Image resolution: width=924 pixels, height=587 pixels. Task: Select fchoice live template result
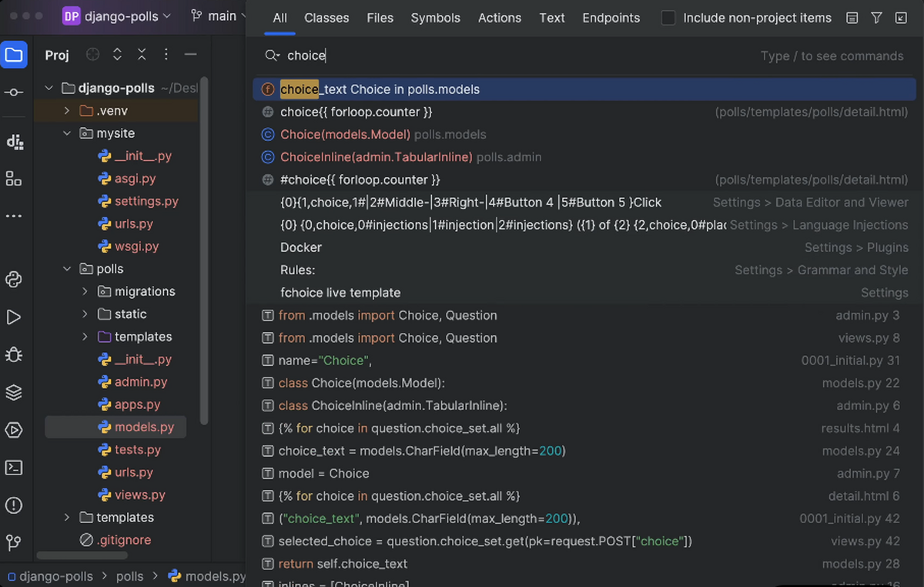(584, 293)
